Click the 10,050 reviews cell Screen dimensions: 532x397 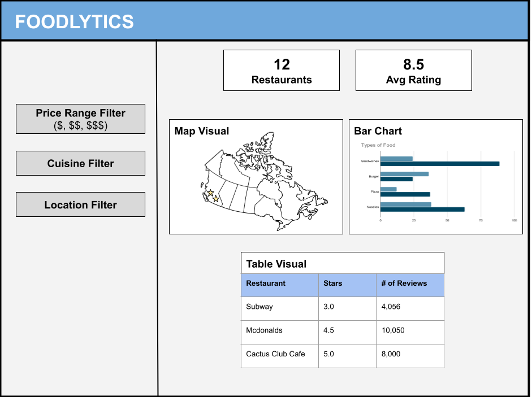click(393, 330)
